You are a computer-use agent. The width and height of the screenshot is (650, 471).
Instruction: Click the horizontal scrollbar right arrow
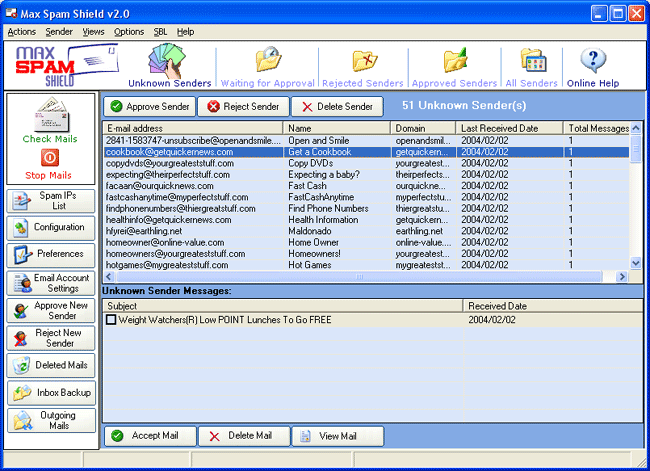click(x=621, y=277)
